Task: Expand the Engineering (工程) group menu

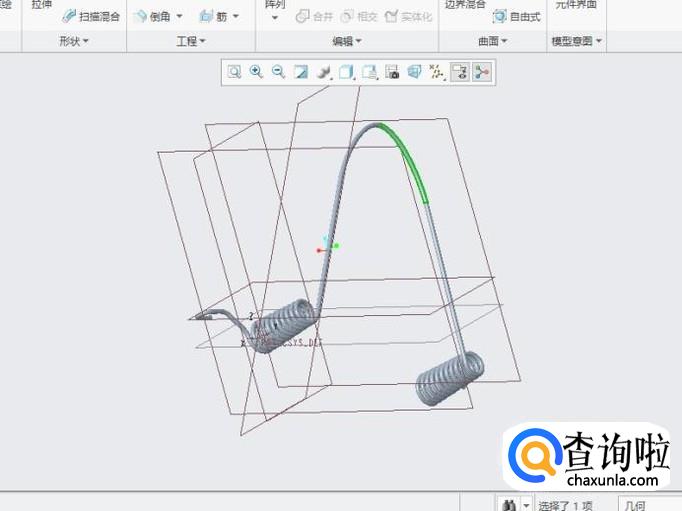Action: [x=191, y=41]
